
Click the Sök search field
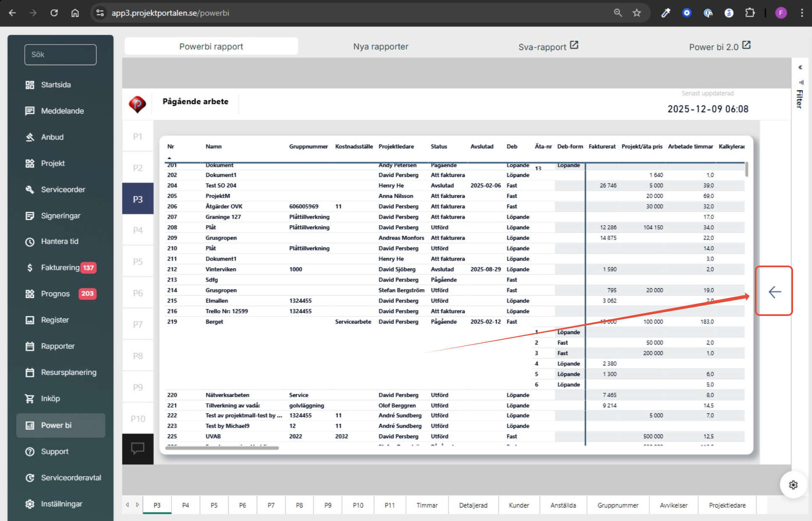[x=61, y=55]
